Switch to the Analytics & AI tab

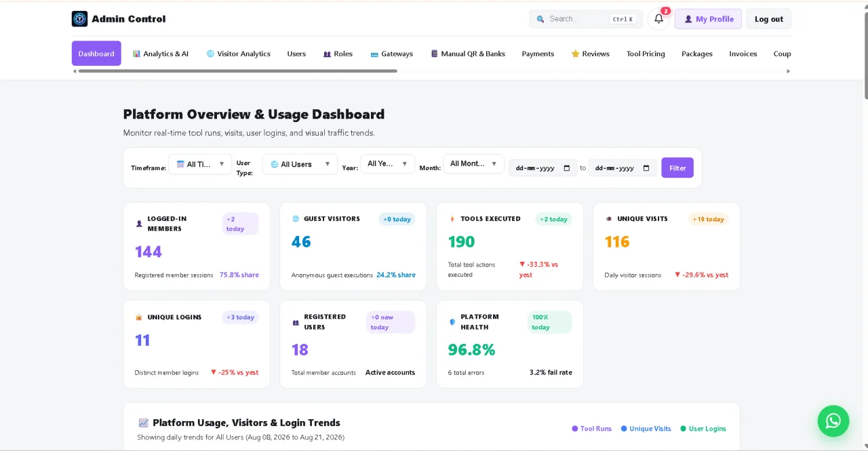click(161, 54)
